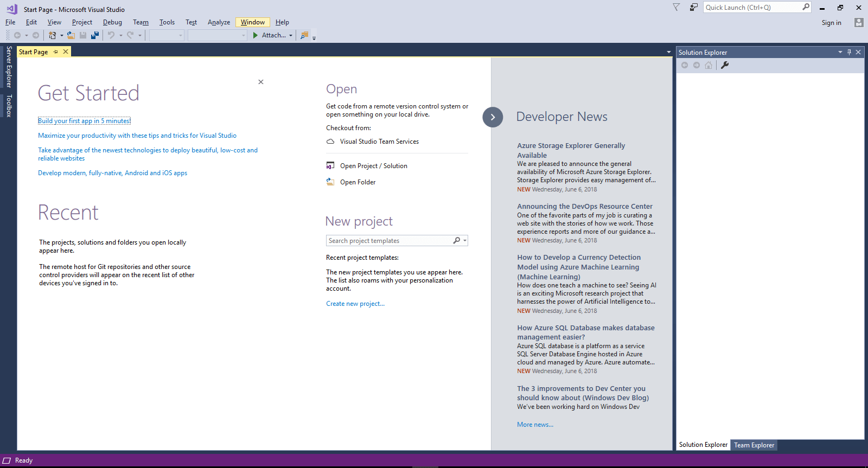Click Solution Explorer Home icon
The width and height of the screenshot is (868, 468).
pos(709,65)
